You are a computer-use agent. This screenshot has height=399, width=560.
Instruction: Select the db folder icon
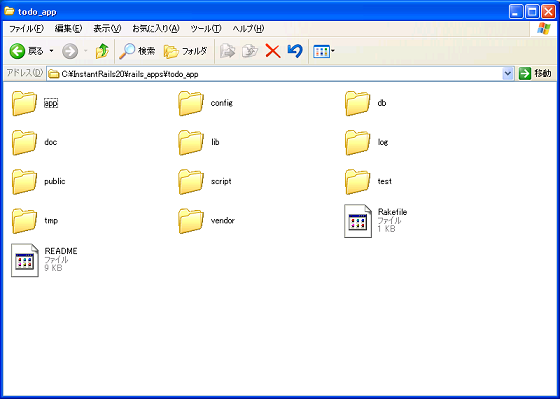coord(358,103)
